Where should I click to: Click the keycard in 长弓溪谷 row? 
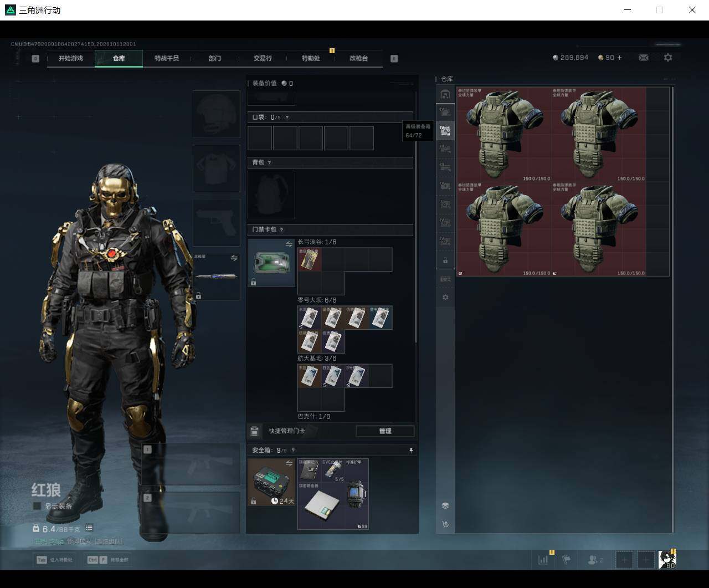tap(310, 259)
